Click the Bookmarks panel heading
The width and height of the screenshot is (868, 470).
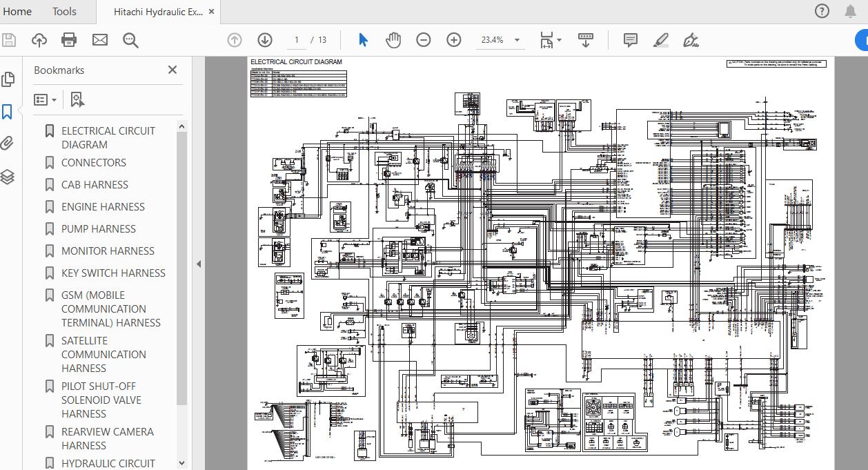59,70
